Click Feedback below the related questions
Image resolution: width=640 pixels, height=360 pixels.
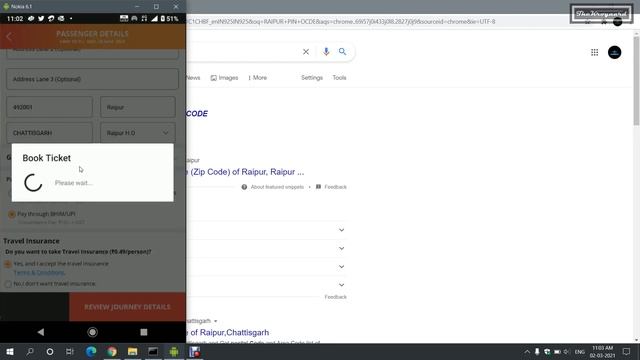click(x=336, y=297)
